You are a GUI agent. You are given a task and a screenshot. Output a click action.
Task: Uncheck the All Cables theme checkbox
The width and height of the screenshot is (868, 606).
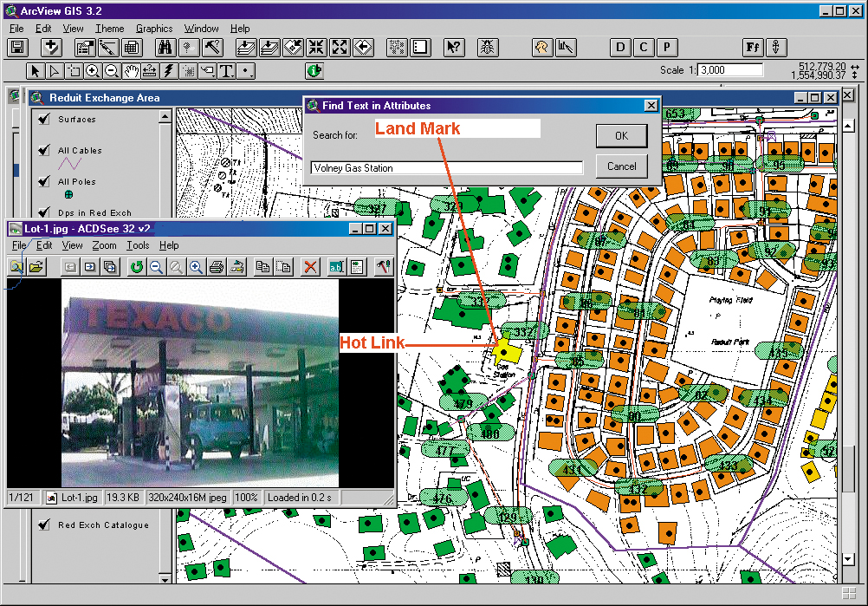[43, 151]
